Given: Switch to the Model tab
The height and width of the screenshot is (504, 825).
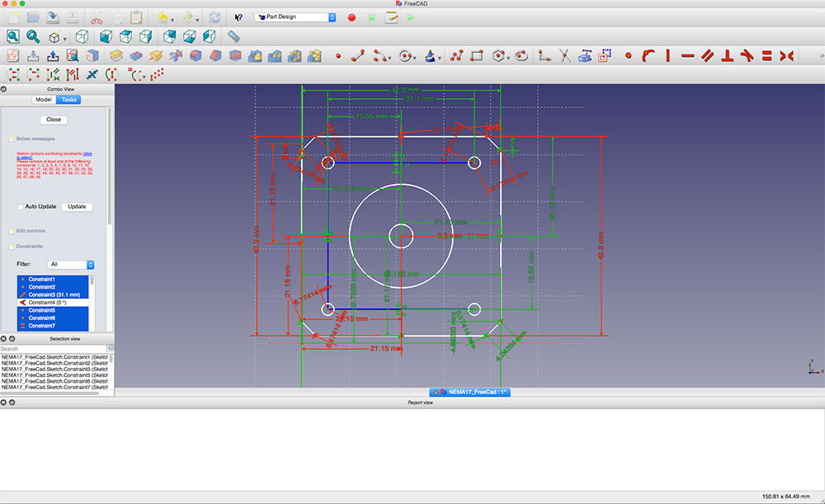Looking at the screenshot, I should click(x=44, y=100).
